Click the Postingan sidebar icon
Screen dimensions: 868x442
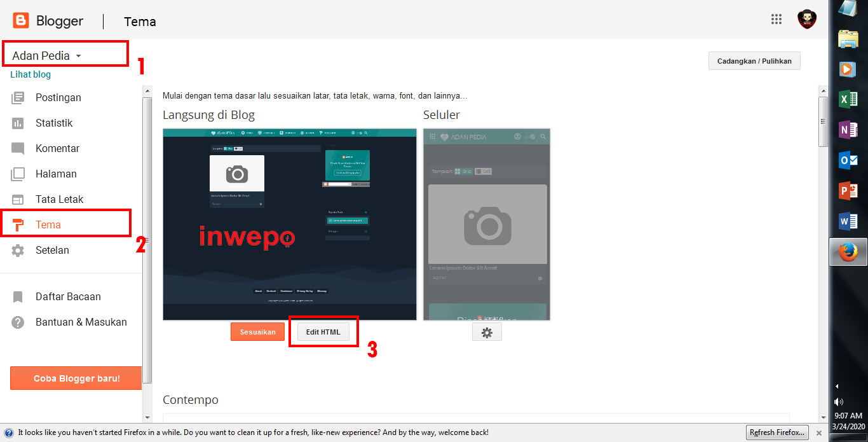(x=18, y=97)
